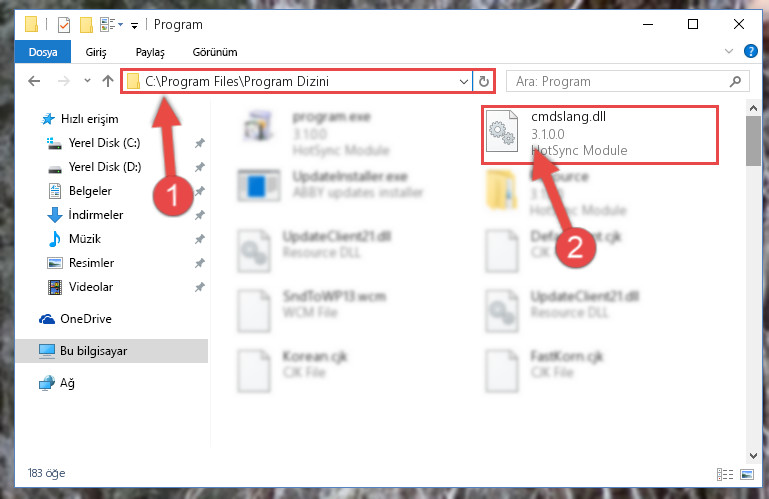Open the Help question mark icon
Screen dimensions: 769x499
[x=750, y=51]
